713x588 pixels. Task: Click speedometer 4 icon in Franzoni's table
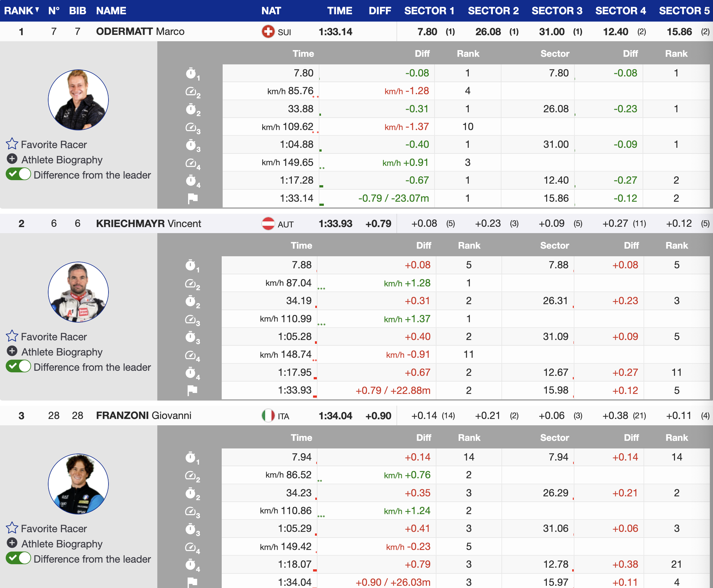pos(191,547)
